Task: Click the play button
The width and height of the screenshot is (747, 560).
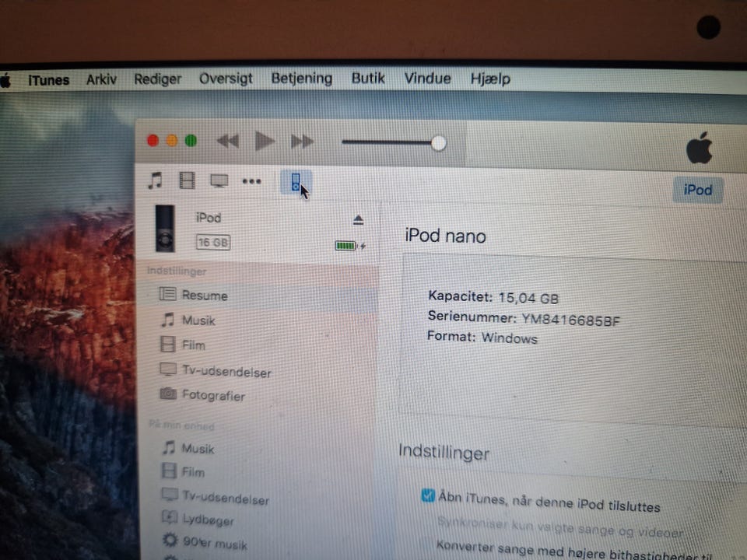Action: pos(265,141)
